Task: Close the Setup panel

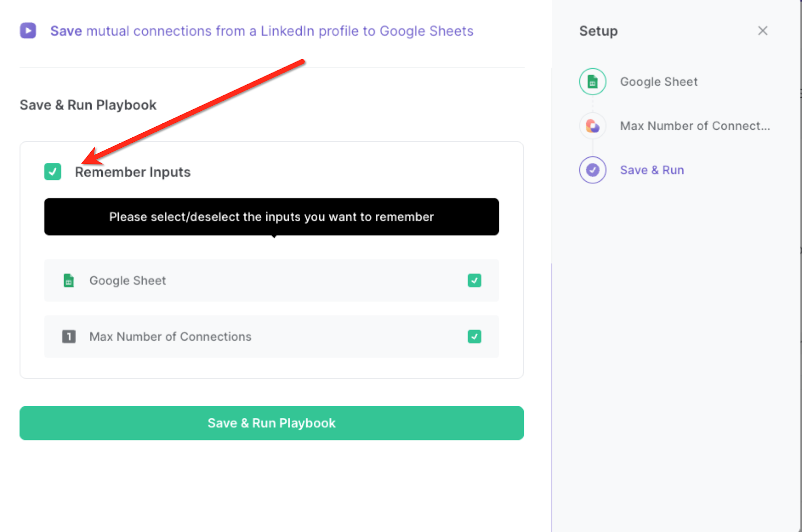Action: [762, 31]
